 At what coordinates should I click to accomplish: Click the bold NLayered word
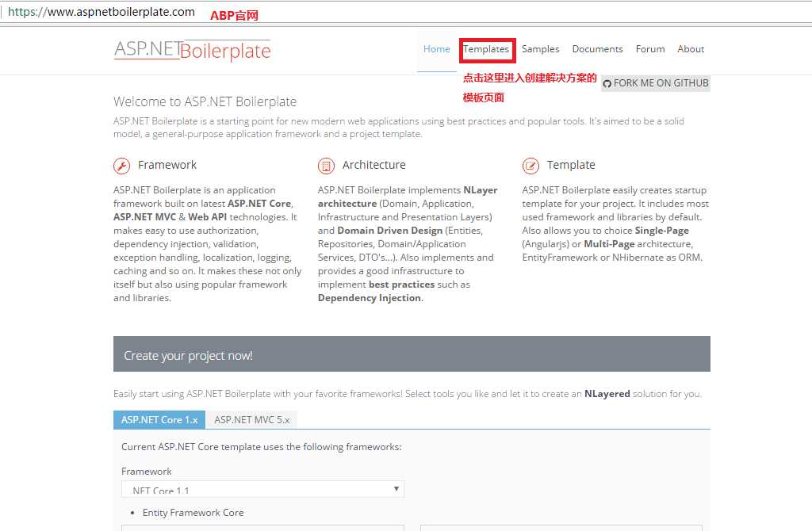point(607,394)
